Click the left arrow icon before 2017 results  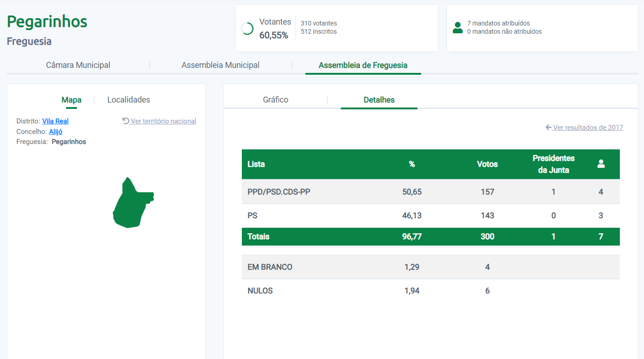pyautogui.click(x=548, y=128)
